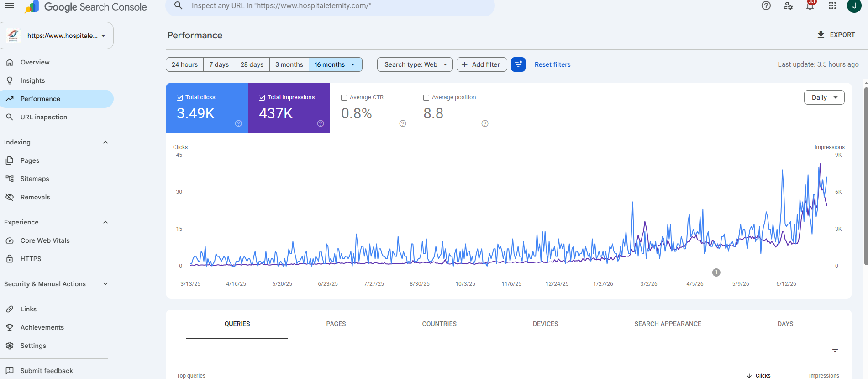Image resolution: width=868 pixels, height=379 pixels.
Task: Open Performance in the sidebar
Action: click(x=57, y=99)
